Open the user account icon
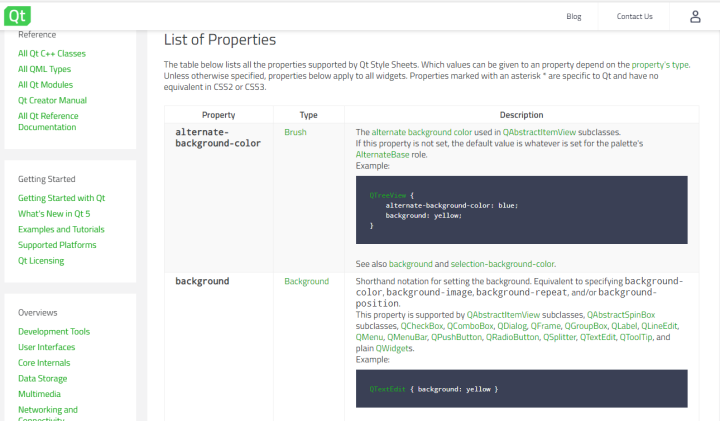Image resolution: width=720 pixels, height=421 pixels. click(x=695, y=16)
